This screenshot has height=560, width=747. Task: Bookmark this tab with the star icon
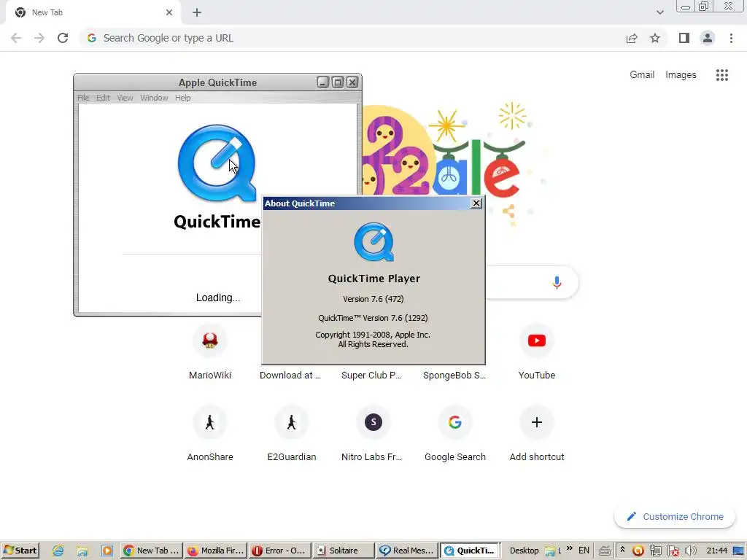pos(655,38)
